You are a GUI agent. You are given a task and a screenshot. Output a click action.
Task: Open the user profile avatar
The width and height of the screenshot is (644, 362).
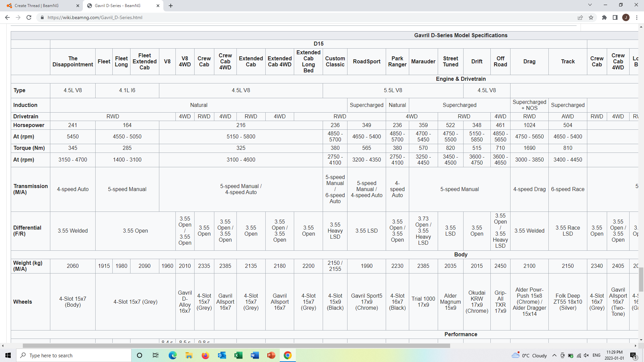click(x=626, y=17)
